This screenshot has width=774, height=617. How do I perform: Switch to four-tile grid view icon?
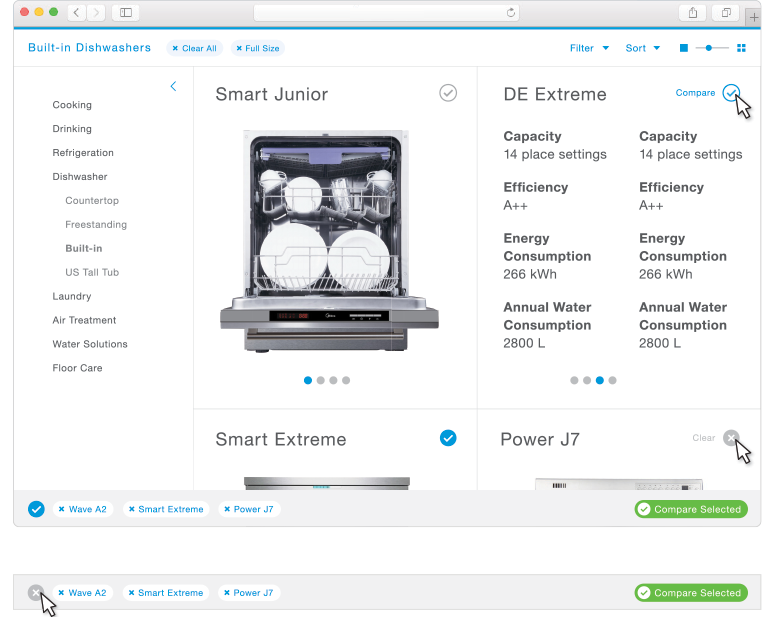coord(741,48)
